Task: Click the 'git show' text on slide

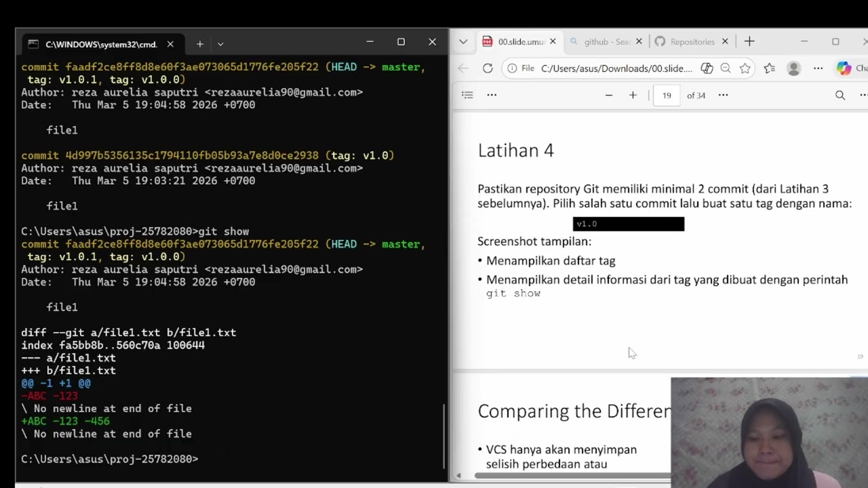Action: pos(513,293)
